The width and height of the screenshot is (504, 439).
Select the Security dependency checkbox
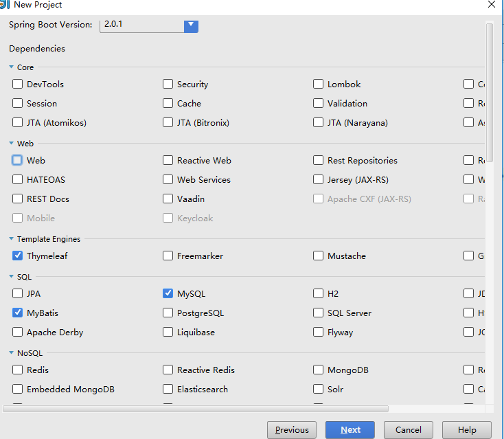point(168,84)
